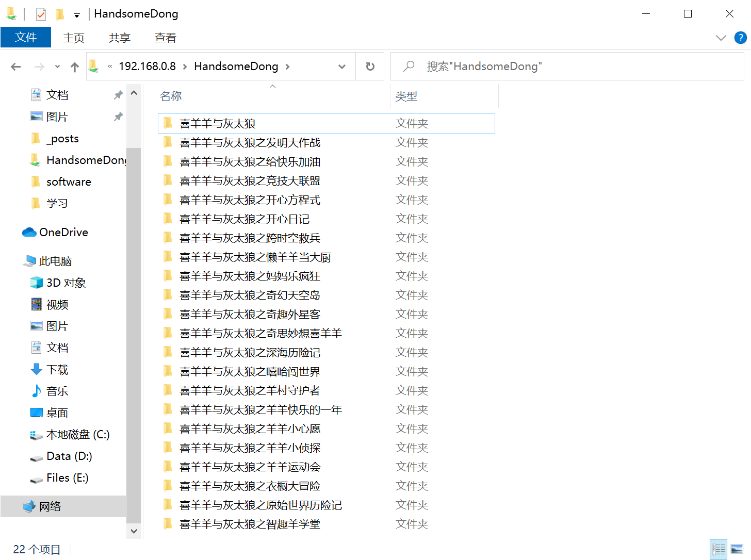Open the 学习 folder in sidebar
This screenshot has width=751, height=560.
click(57, 204)
